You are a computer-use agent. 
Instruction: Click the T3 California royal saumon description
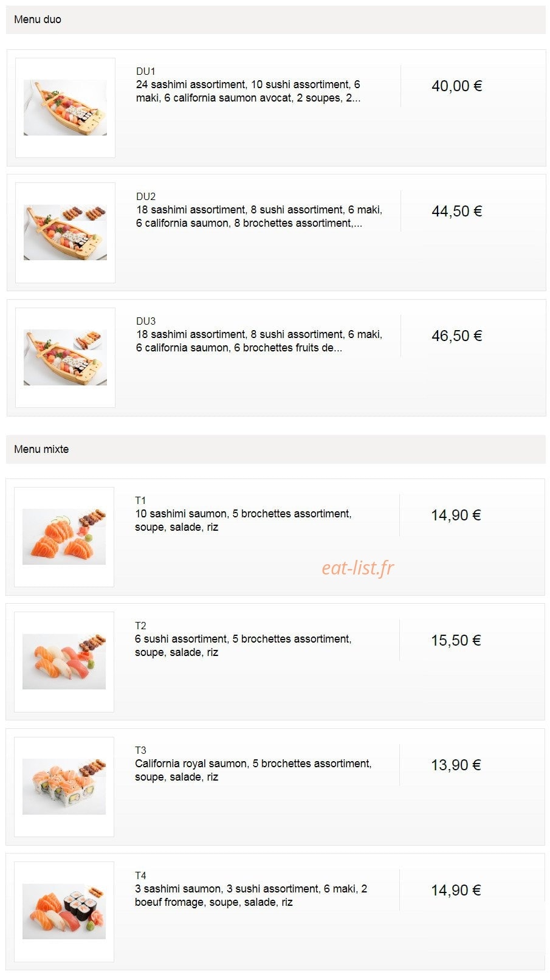(253, 770)
